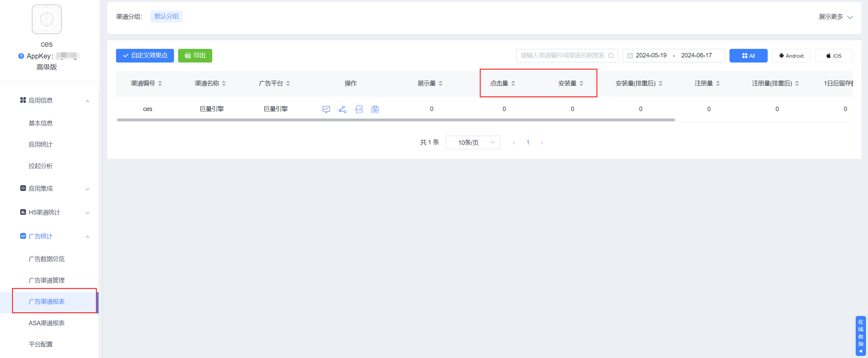Click the sort arrows next to 安装量

pos(581,83)
